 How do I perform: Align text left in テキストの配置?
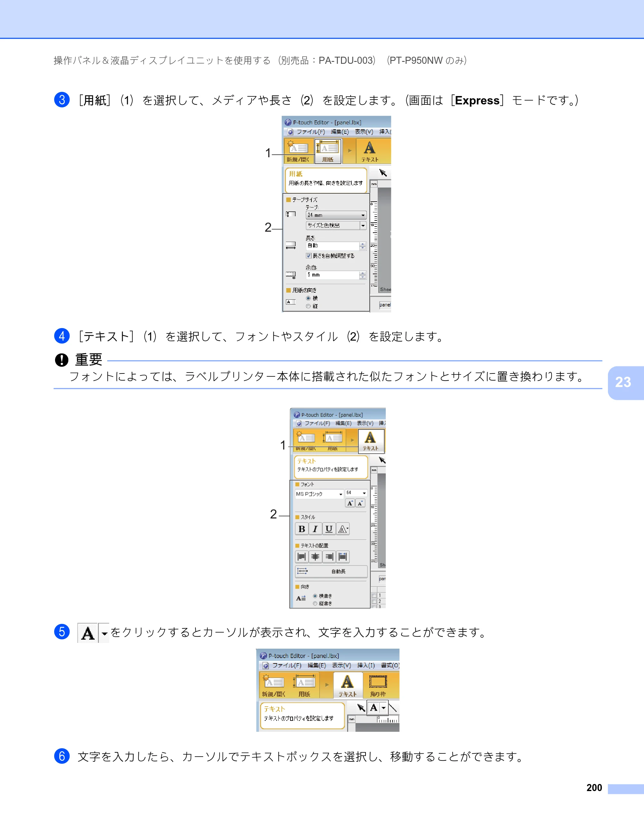pyautogui.click(x=301, y=557)
